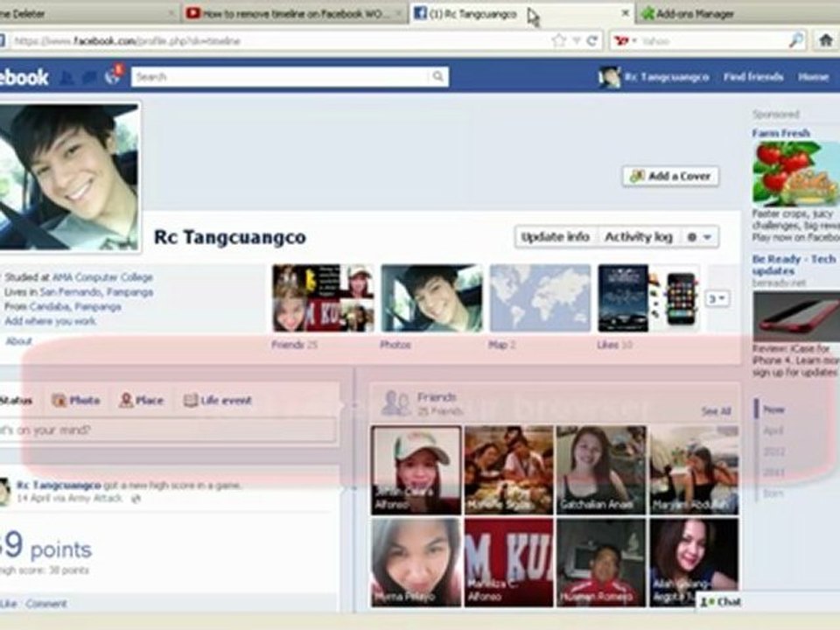Viewport: 840px width, 630px height.
Task: Click the Yahoo search magnifier icon
Action: coord(796,40)
